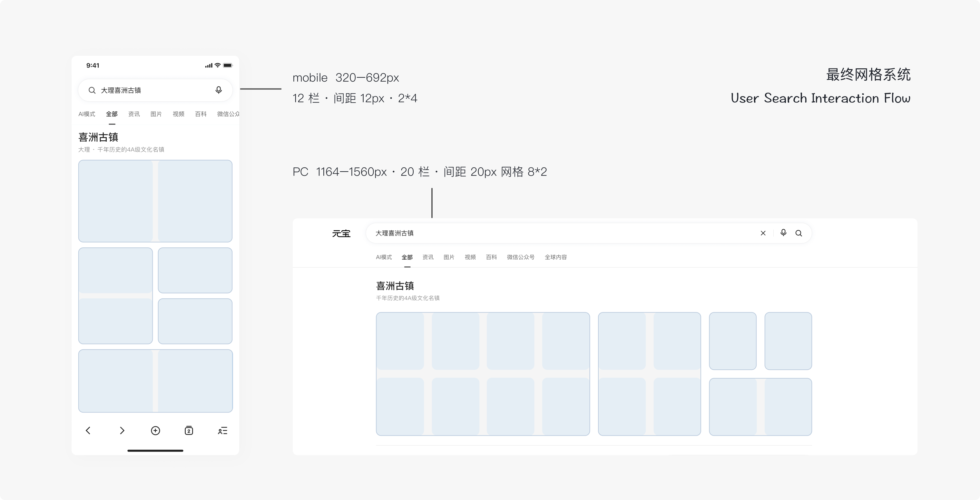Tap the mobile forward arrow

coord(122,431)
